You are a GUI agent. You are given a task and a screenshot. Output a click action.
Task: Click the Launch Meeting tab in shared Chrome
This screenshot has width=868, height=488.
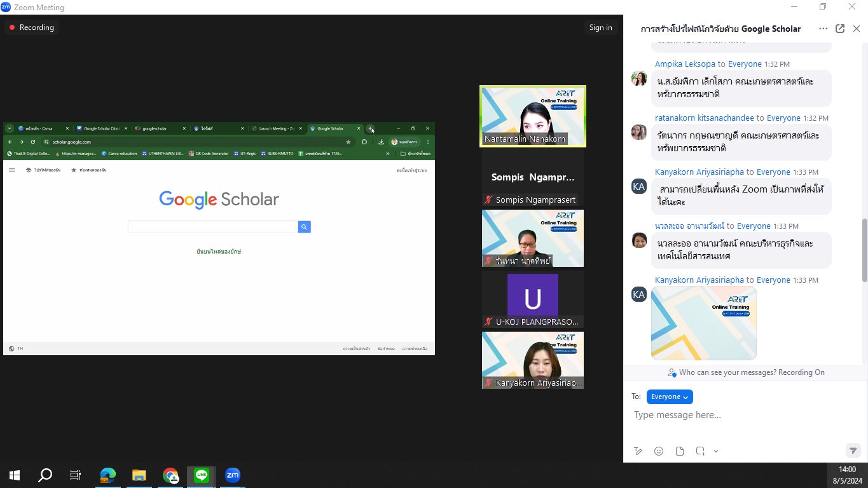tap(277, 128)
